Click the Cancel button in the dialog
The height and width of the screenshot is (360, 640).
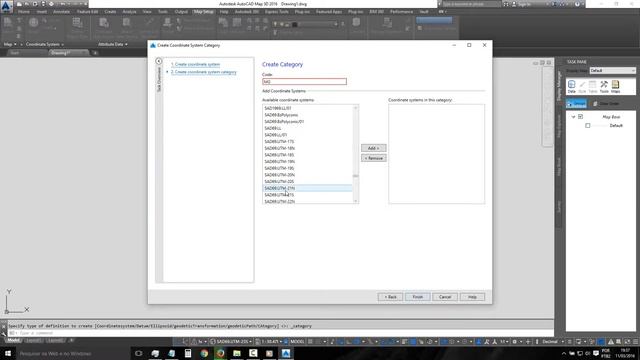445,297
